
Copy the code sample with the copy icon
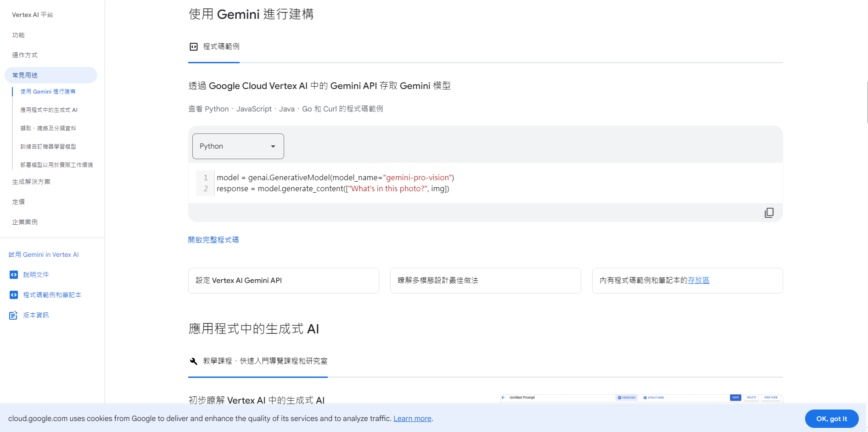click(769, 213)
